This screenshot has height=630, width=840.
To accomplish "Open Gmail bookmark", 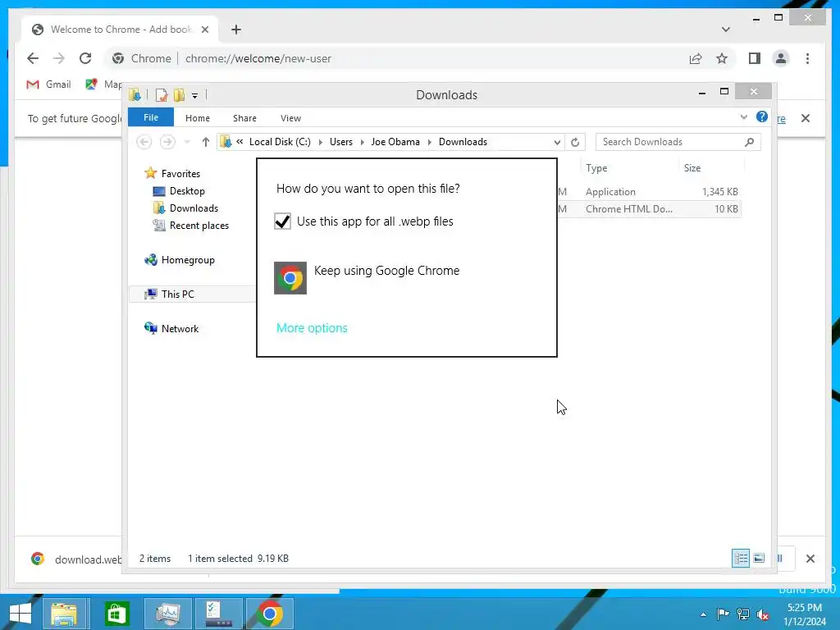I will click(x=48, y=84).
